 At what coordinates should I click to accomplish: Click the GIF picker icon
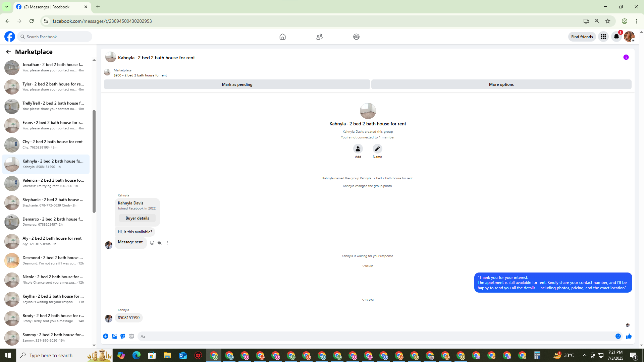pos(131,336)
